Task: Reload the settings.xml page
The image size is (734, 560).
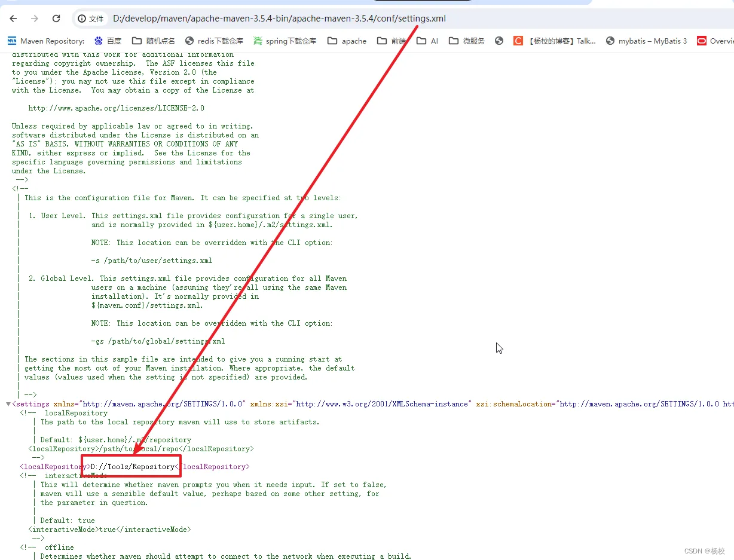Action: click(x=56, y=19)
